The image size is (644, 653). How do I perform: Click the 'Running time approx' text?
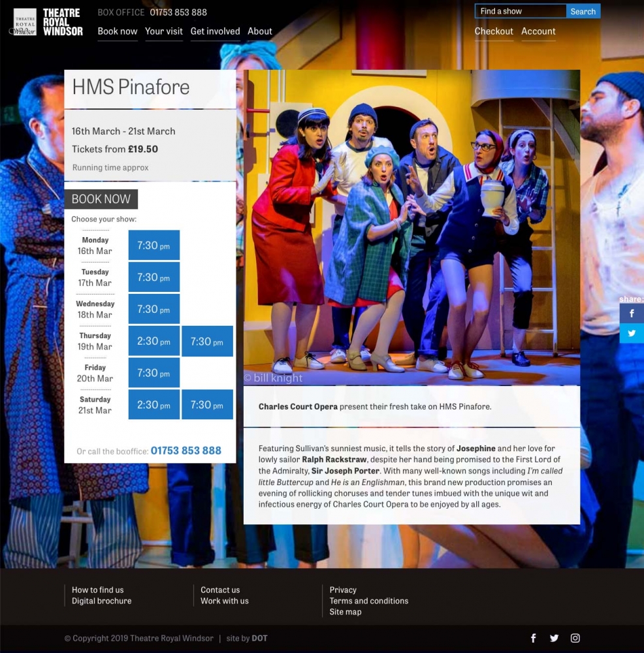110,167
